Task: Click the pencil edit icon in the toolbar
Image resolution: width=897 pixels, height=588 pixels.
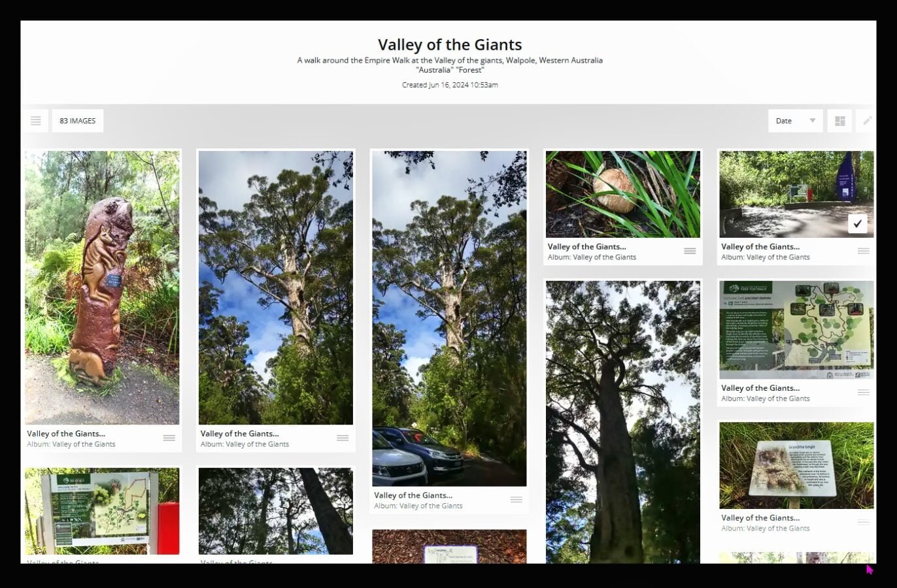Action: 867,121
